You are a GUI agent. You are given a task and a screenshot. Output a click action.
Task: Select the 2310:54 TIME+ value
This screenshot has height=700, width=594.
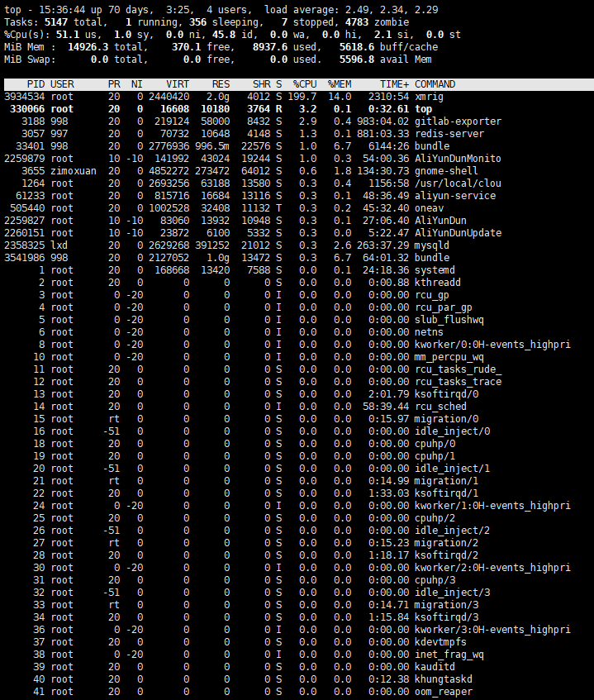[x=389, y=97]
